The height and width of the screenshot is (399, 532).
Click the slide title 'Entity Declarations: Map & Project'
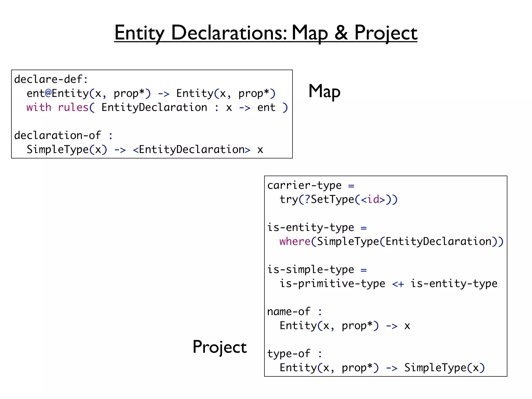coord(266,33)
